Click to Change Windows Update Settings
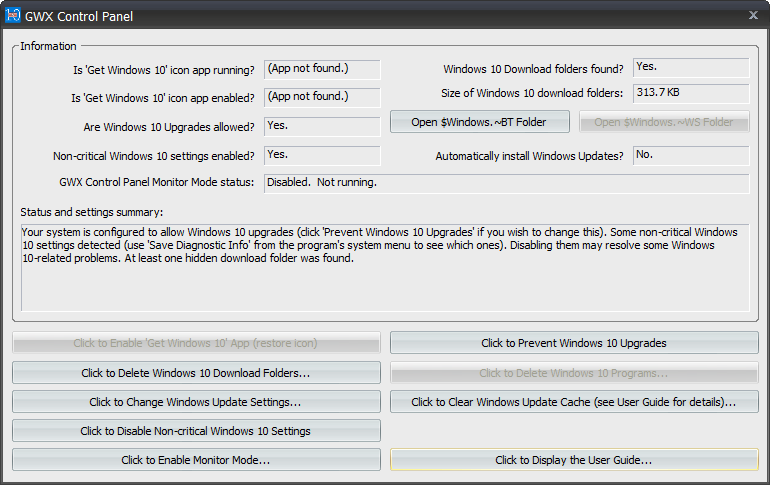 (x=196, y=402)
